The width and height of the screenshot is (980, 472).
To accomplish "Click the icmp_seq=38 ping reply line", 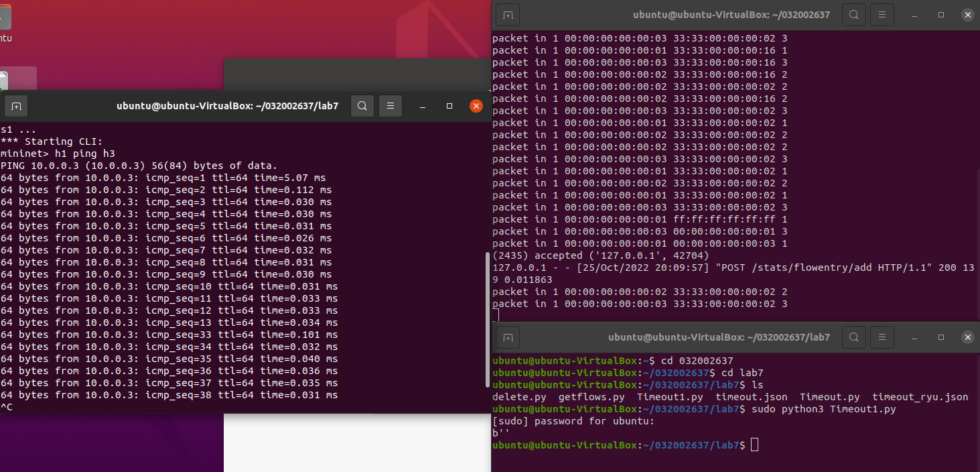I will (169, 395).
